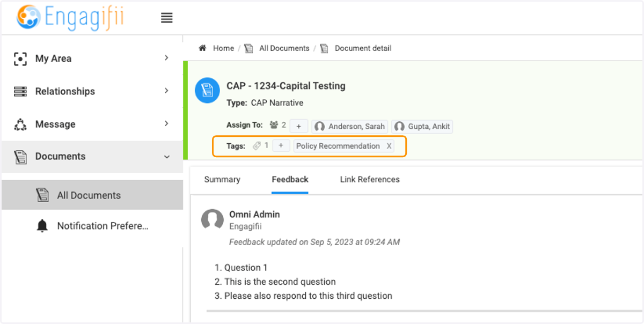
Task: Remove the Policy Recommendation tag
Action: click(390, 146)
